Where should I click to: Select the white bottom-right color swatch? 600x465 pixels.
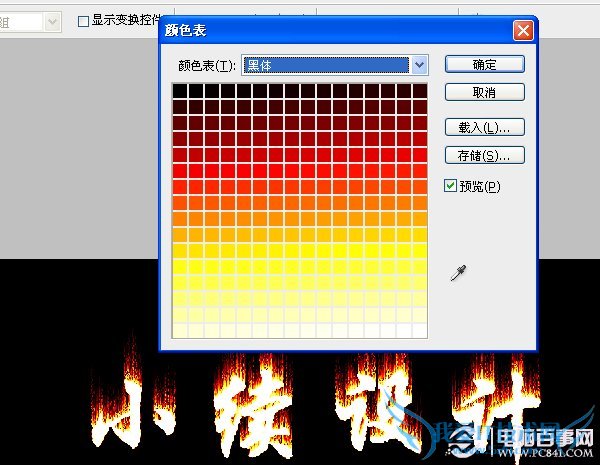click(420, 330)
